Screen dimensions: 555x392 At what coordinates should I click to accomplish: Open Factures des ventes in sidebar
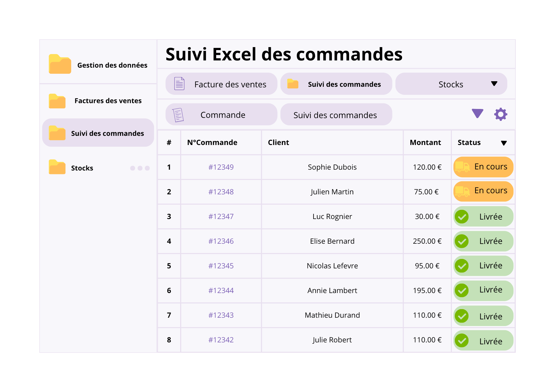coord(108,101)
